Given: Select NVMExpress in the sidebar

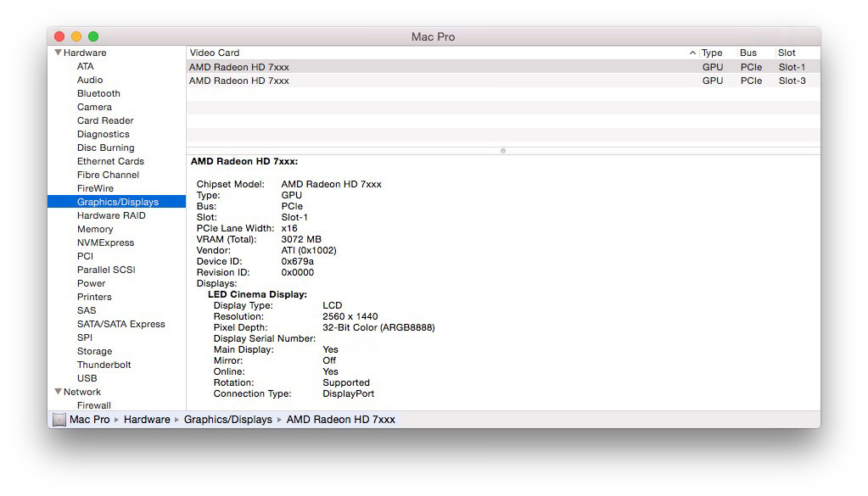Looking at the screenshot, I should (x=106, y=242).
